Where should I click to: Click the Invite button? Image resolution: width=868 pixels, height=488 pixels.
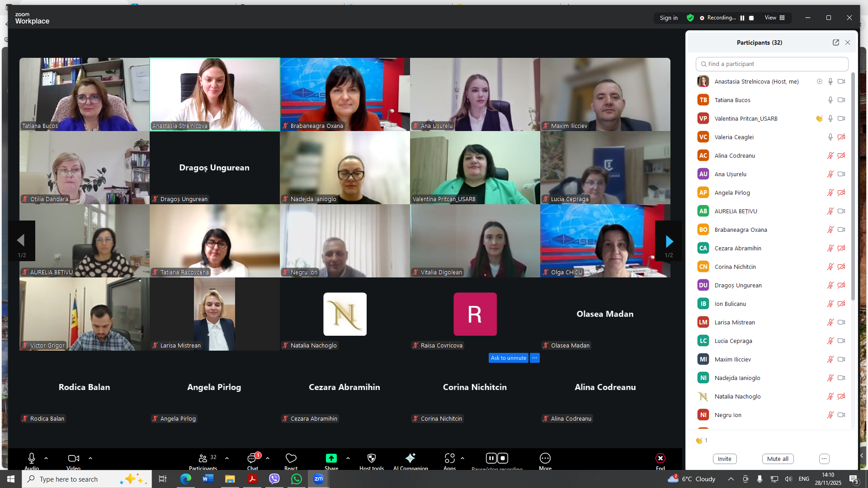pyautogui.click(x=724, y=459)
